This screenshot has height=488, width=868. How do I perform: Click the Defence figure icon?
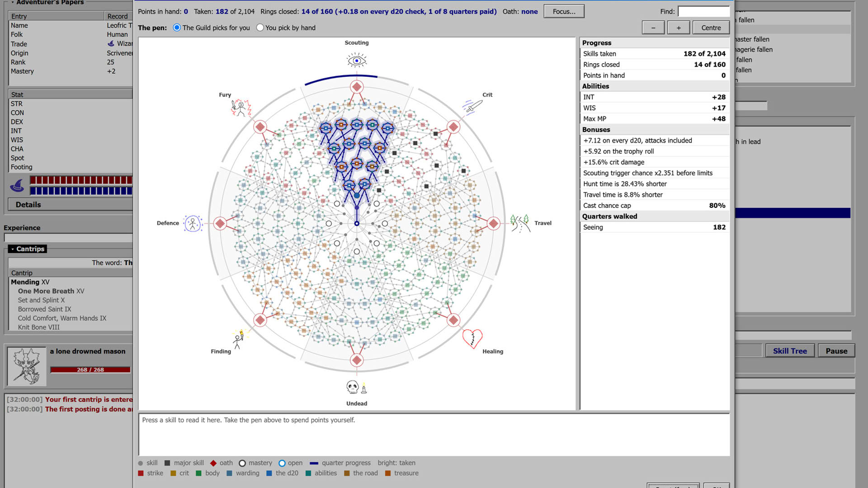[x=193, y=223]
